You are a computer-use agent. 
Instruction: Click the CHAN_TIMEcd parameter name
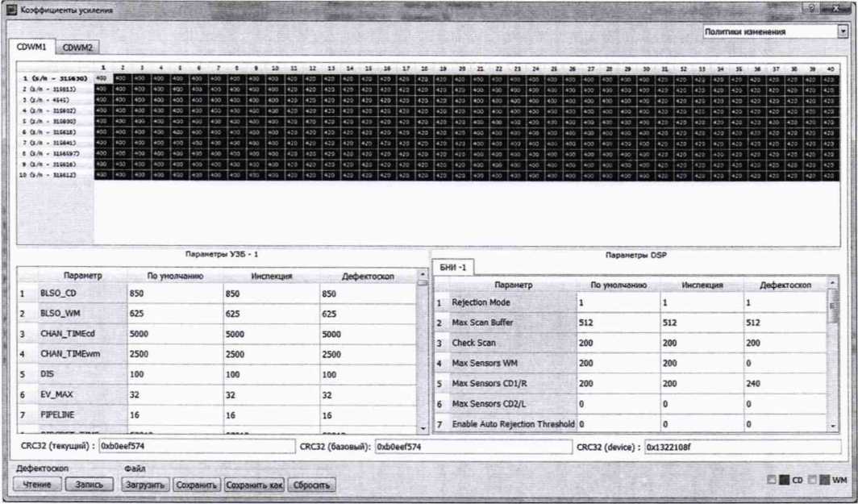point(82,335)
